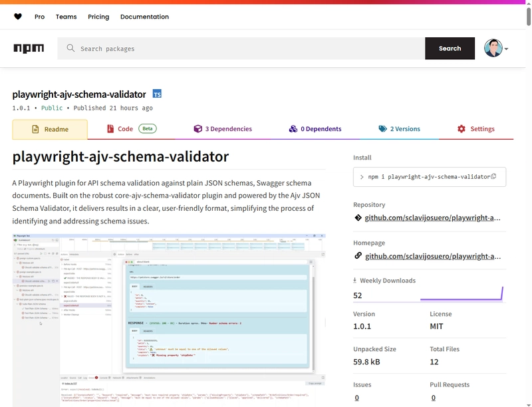Open the user avatar account menu
The image size is (532, 407).
pos(493,48)
